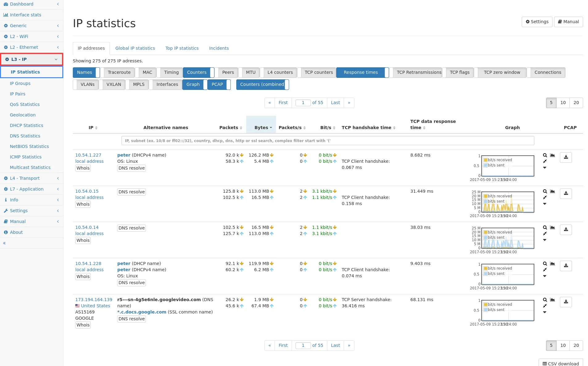Download PCAP for 173.194.164.139
Viewport: 588px width, 366px height.
[x=566, y=302]
